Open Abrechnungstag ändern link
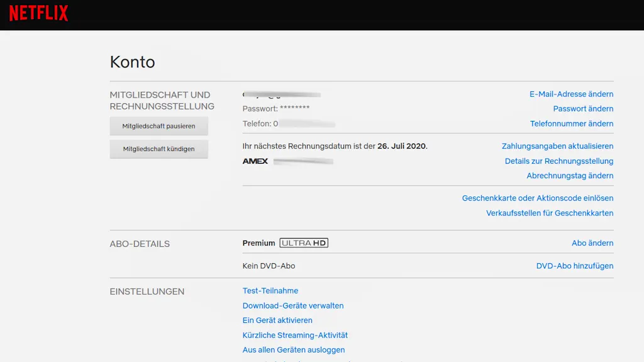The image size is (644, 362). pyautogui.click(x=570, y=176)
